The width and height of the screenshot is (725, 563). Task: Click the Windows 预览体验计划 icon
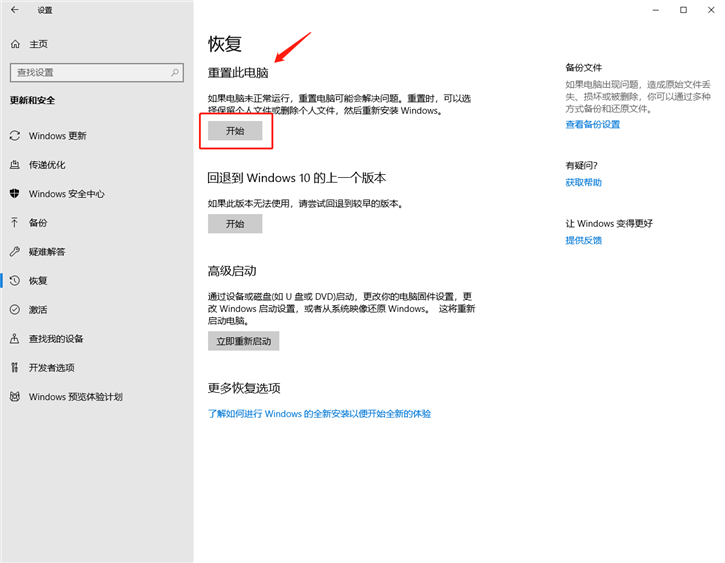pos(15,397)
